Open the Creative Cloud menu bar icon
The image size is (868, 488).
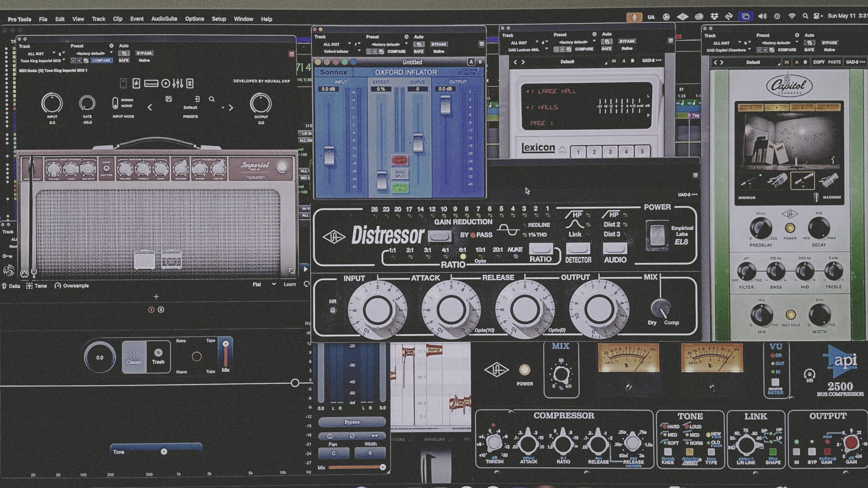[699, 16]
